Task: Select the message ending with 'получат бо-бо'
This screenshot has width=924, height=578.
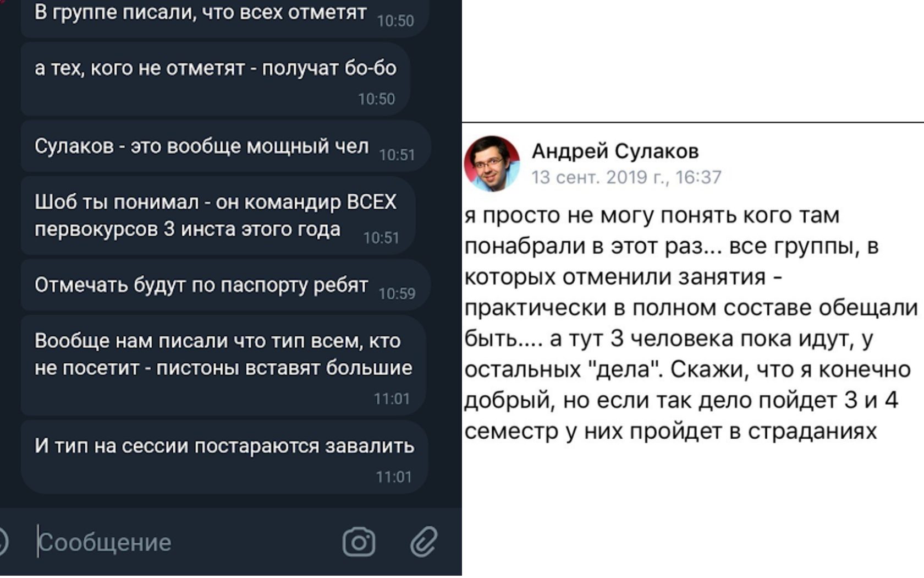Action: point(215,69)
